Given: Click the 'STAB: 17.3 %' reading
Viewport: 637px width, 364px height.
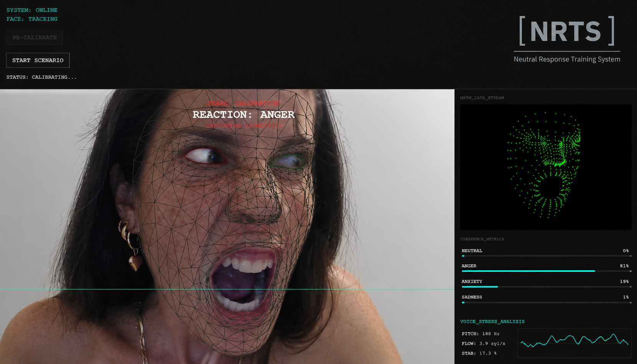Looking at the screenshot, I should (479, 353).
